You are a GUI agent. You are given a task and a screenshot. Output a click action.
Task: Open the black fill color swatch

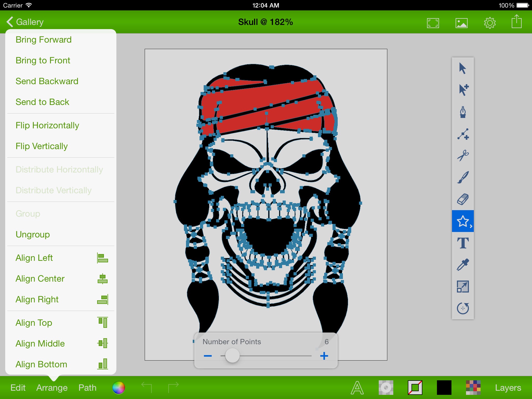(x=444, y=388)
